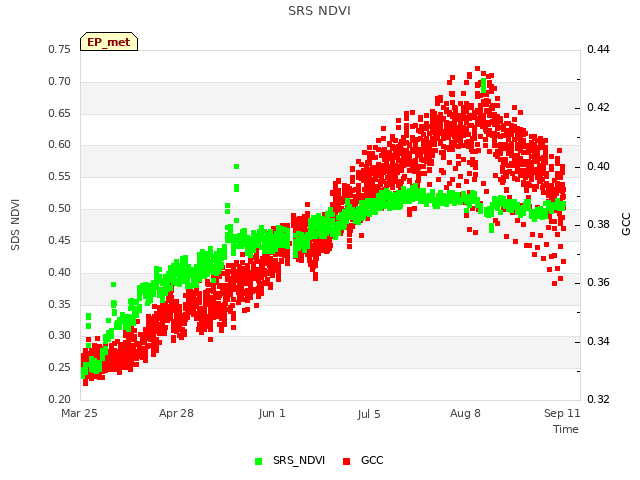Click the red GCC legend swatch

[x=347, y=461]
